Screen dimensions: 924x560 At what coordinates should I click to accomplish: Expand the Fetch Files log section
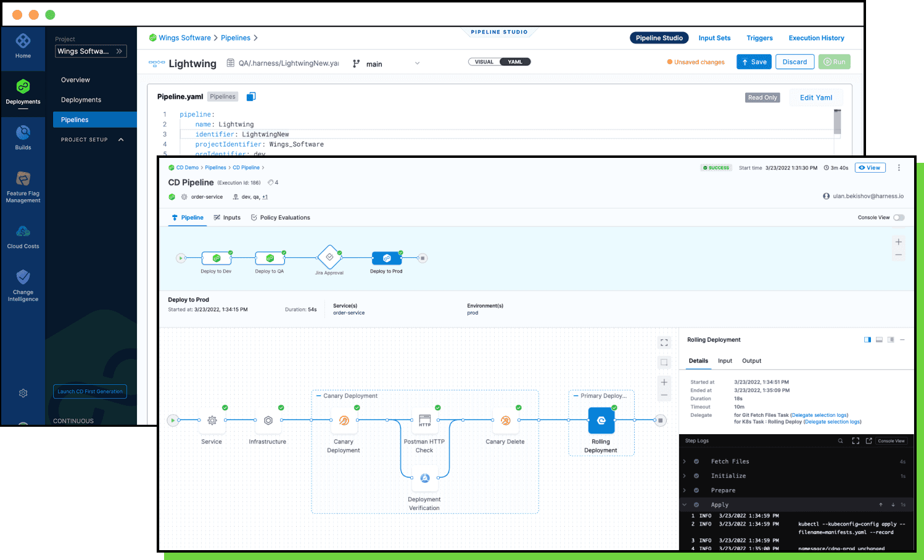[x=685, y=461]
